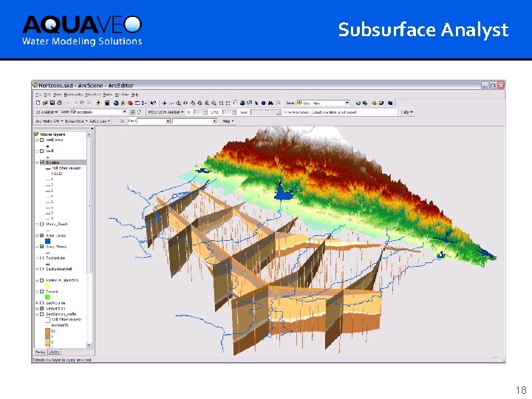The image size is (532, 399).
Task: Click the Center on Target icon
Action: pyautogui.click(x=185, y=103)
